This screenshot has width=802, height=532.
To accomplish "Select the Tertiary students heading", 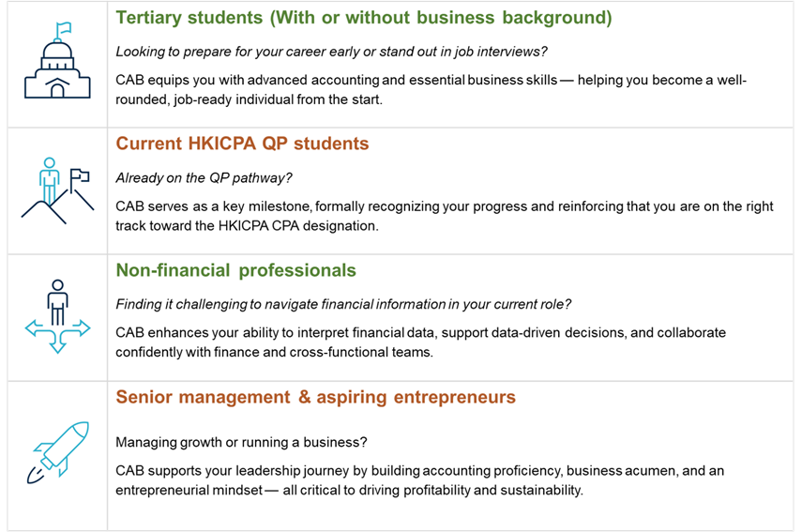I will [363, 17].
